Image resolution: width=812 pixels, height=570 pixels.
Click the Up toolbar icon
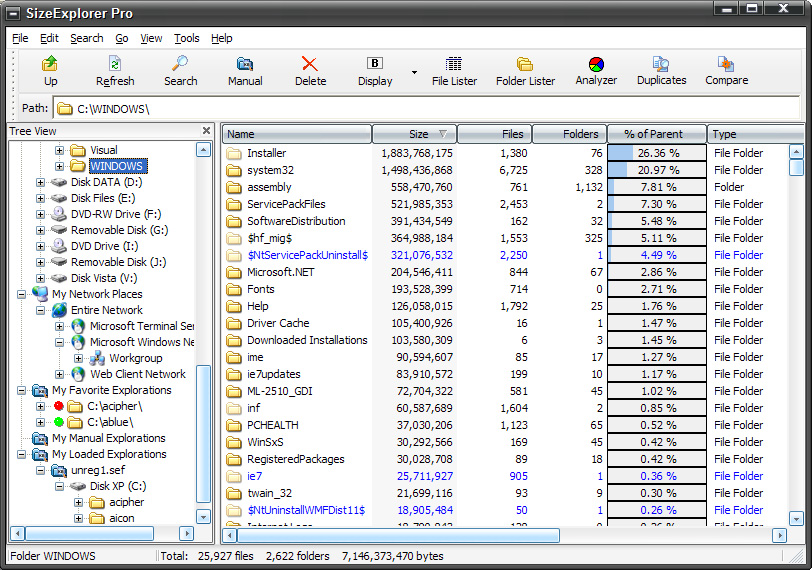coord(50,70)
